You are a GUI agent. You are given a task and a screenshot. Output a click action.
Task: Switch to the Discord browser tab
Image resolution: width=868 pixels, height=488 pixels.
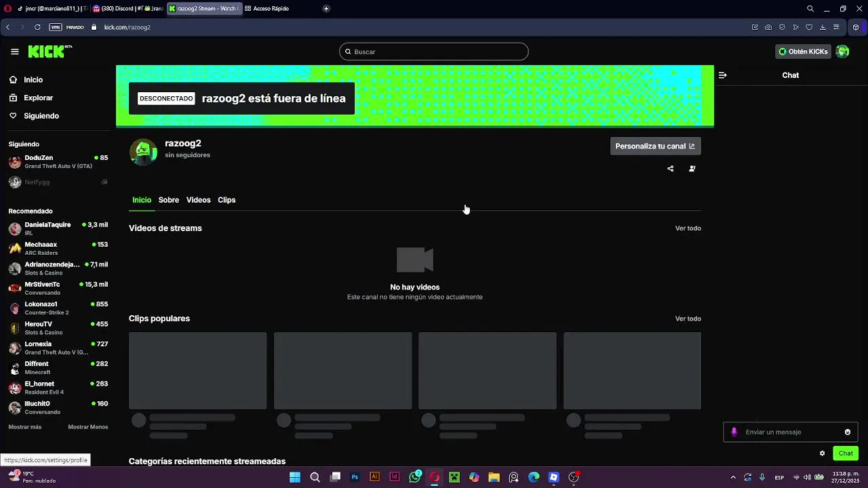pos(127,9)
